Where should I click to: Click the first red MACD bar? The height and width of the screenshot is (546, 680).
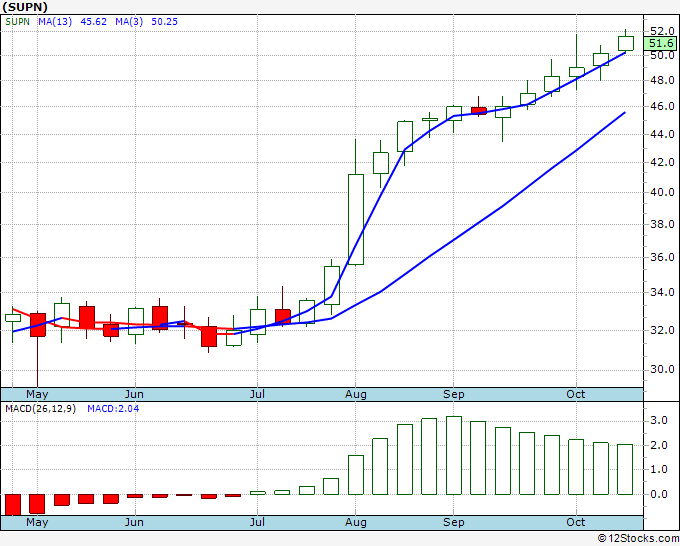(13, 505)
